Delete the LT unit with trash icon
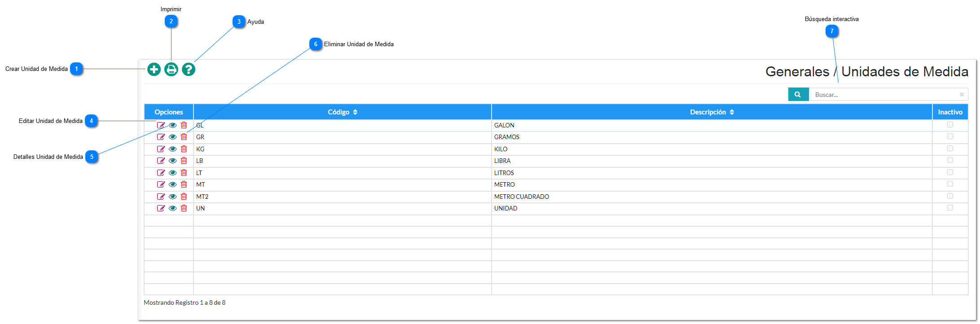The image size is (980, 324). (184, 173)
